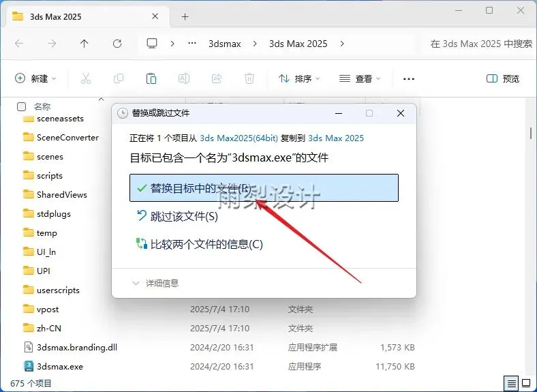Click 应用程序扩展 type cell
The height and width of the screenshot is (392, 537).
(312, 347)
